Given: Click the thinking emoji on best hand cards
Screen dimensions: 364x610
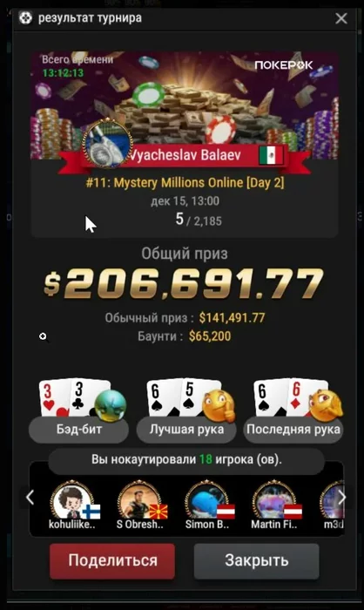Looking at the screenshot, I should tap(219, 406).
